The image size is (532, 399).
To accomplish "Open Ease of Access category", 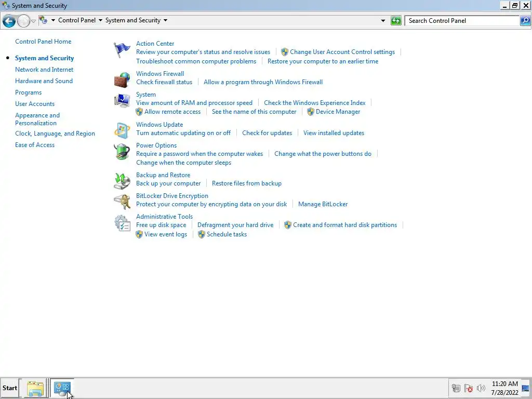I will 35,145.
